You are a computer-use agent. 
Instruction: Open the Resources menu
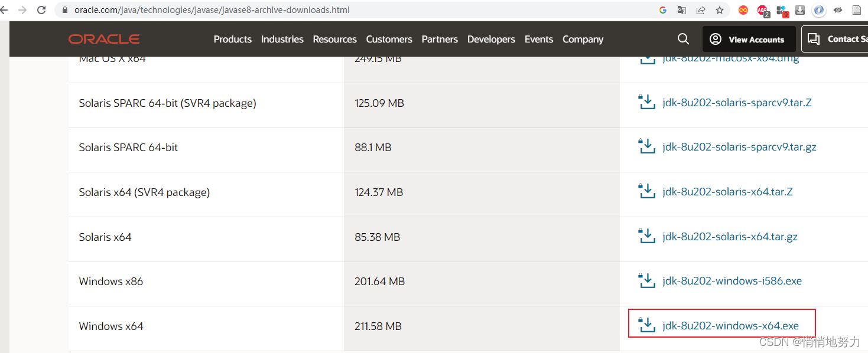pos(334,39)
